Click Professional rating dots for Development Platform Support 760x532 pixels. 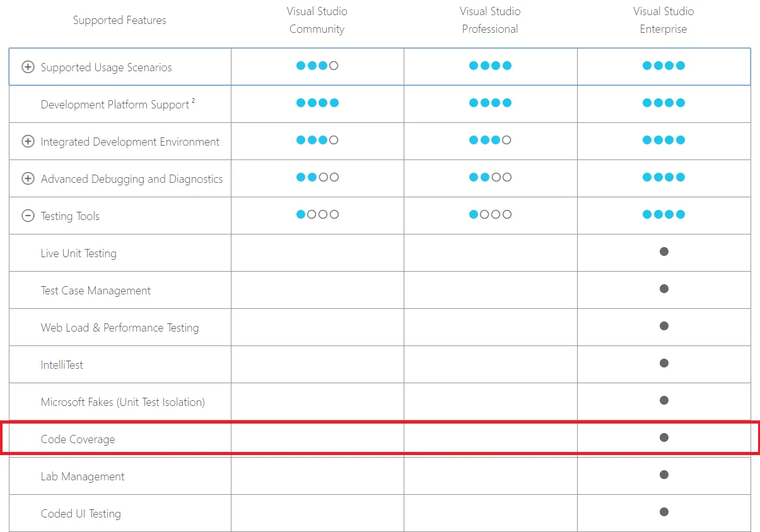[490, 103]
